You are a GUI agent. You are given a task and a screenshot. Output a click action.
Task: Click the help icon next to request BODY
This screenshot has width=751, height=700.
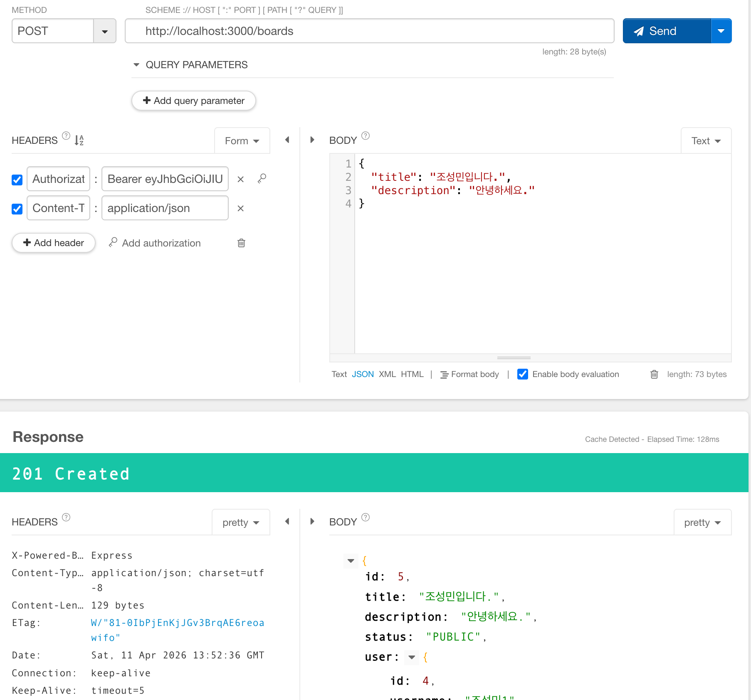366,136
